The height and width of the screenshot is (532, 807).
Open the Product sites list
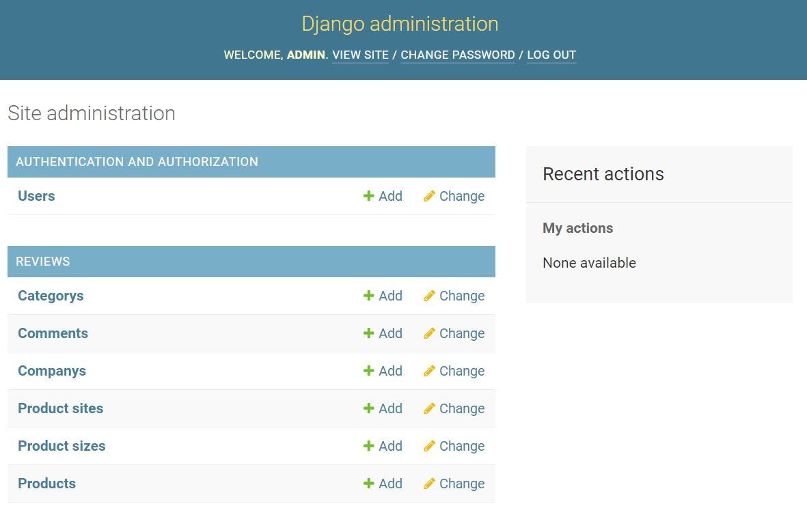(60, 408)
